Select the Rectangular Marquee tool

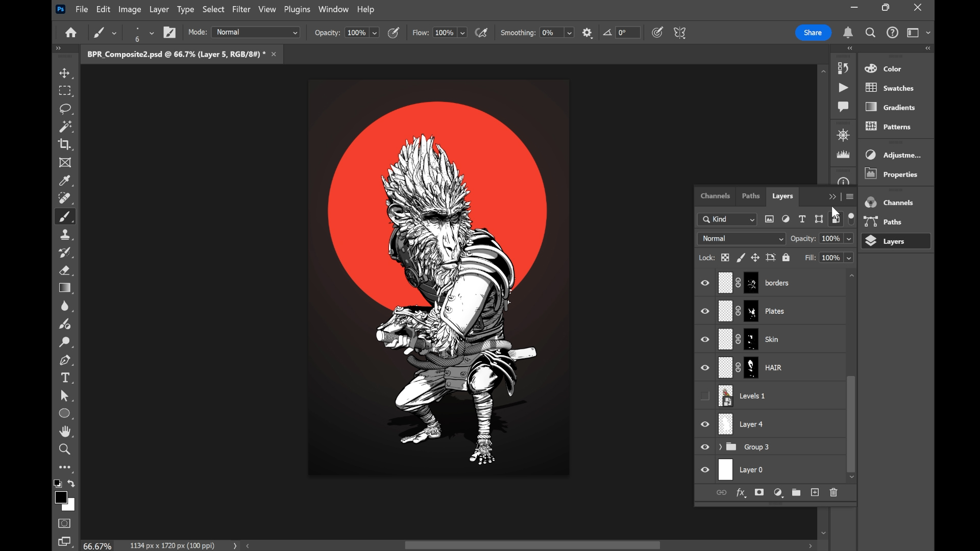[65, 91]
